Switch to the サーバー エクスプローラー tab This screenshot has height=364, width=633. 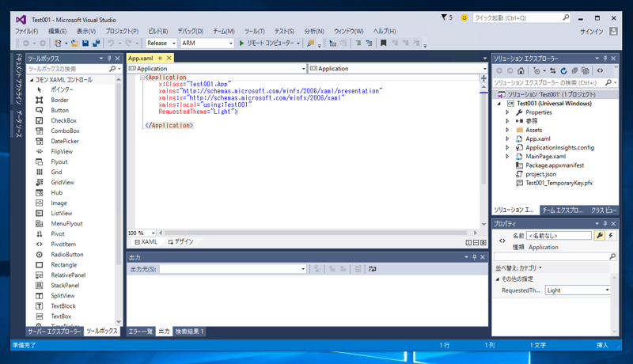pyautogui.click(x=55, y=332)
